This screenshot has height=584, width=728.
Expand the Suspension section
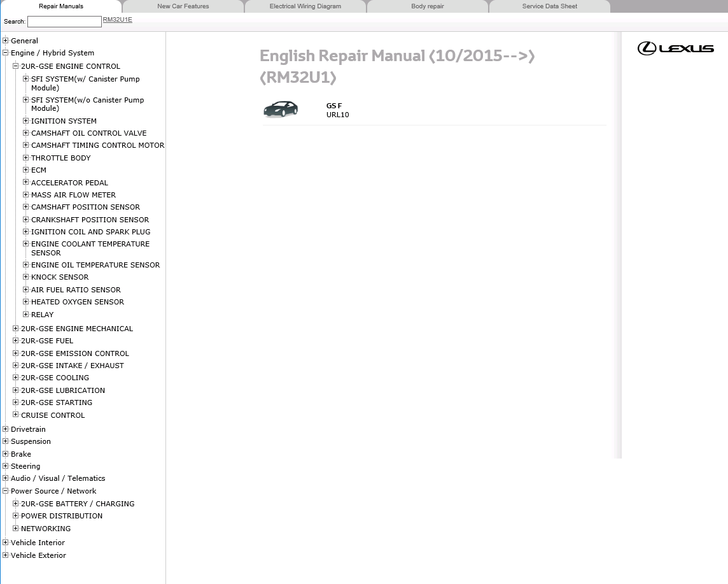(x=6, y=441)
